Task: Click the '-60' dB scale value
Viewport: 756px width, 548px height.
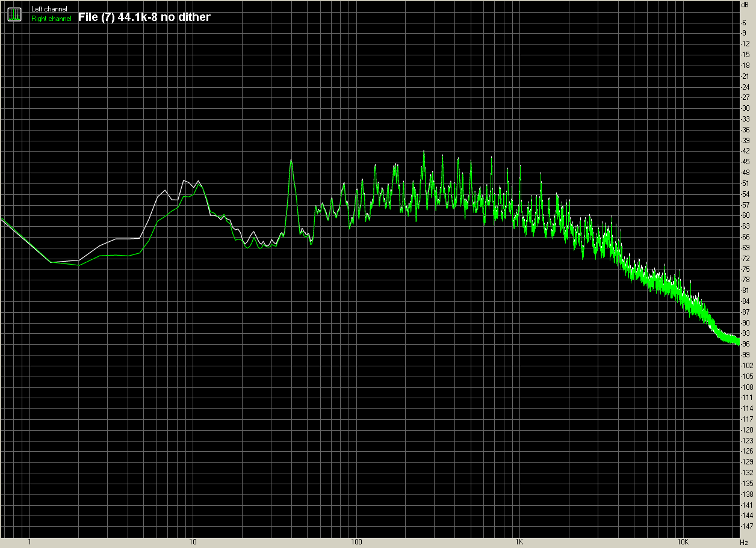Action: click(x=745, y=215)
